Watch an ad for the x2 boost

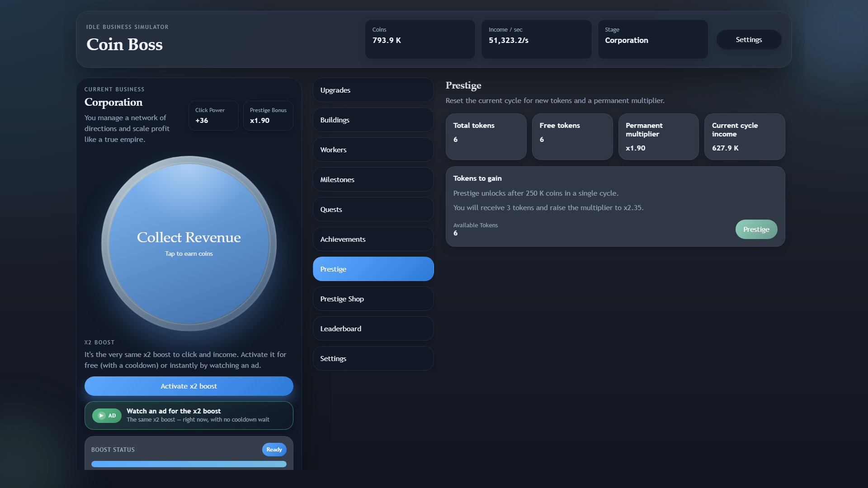pyautogui.click(x=189, y=415)
